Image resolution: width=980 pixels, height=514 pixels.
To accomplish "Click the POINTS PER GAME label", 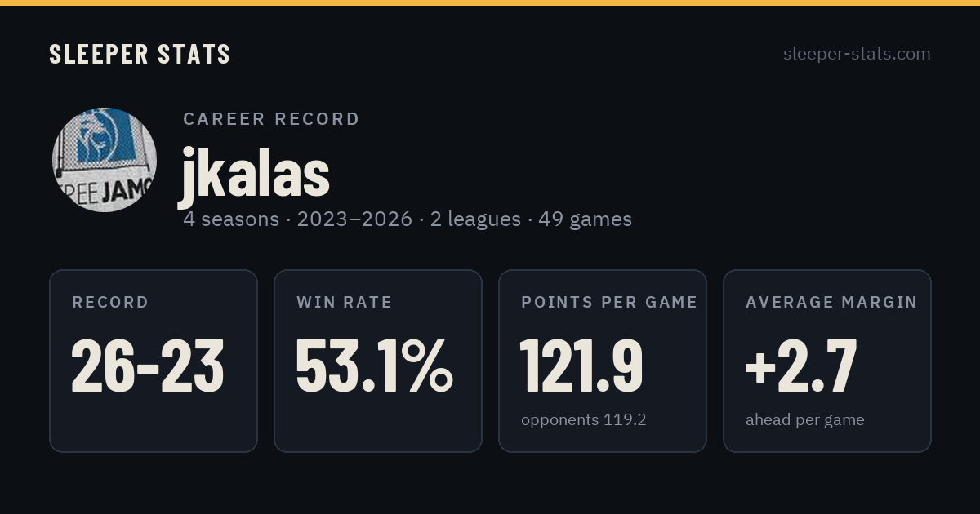I will [609, 303].
